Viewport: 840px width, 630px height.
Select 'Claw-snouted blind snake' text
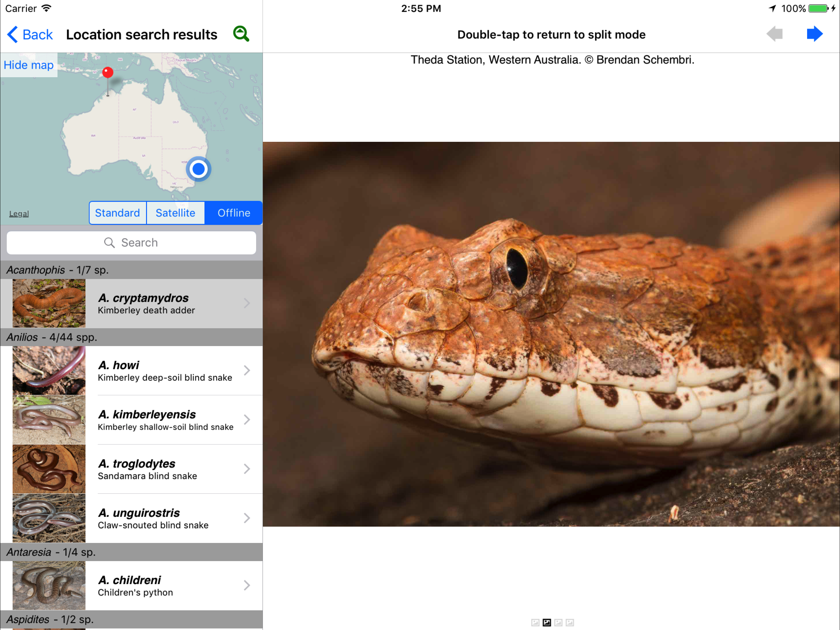click(153, 525)
